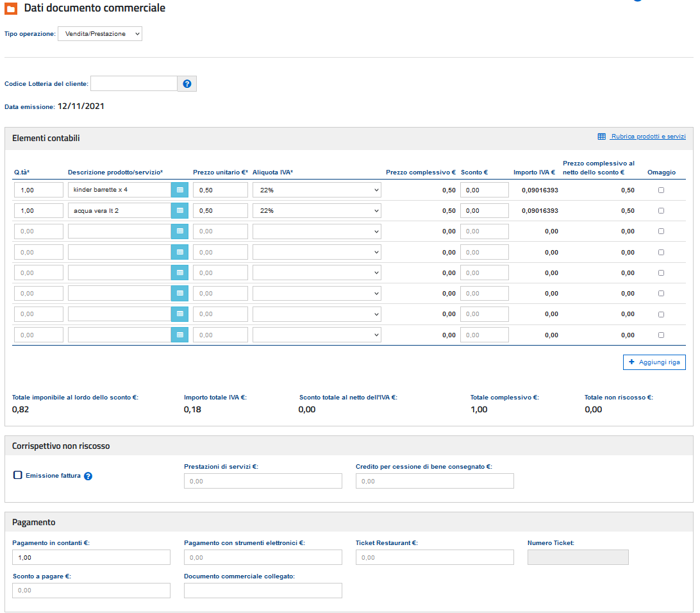Open Aliquota IVA dropdown for kinder barrette
This screenshot has width=700, height=613.
[x=317, y=190]
